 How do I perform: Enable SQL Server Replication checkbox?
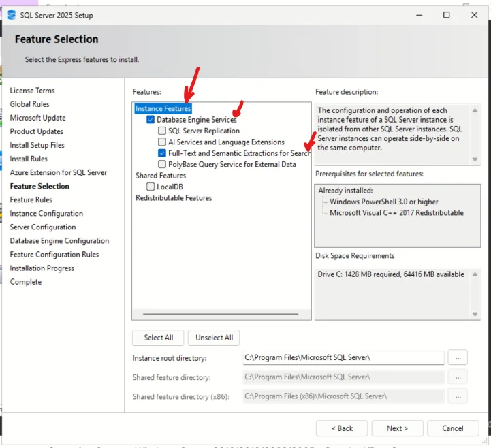click(162, 131)
